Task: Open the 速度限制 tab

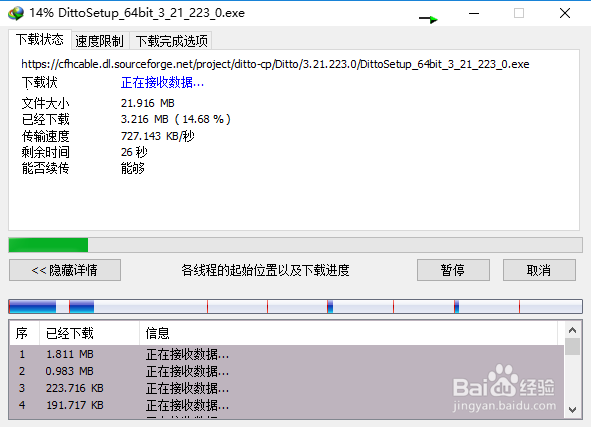Action: (100, 41)
